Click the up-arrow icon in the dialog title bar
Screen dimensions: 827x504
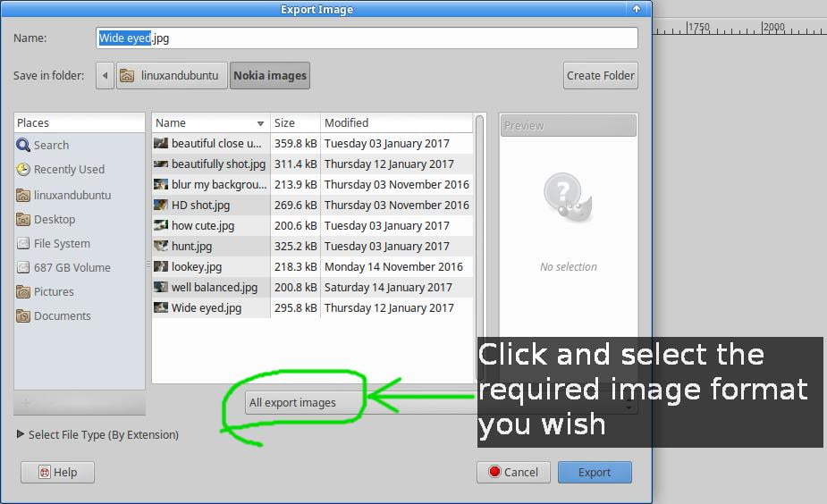[x=637, y=9]
